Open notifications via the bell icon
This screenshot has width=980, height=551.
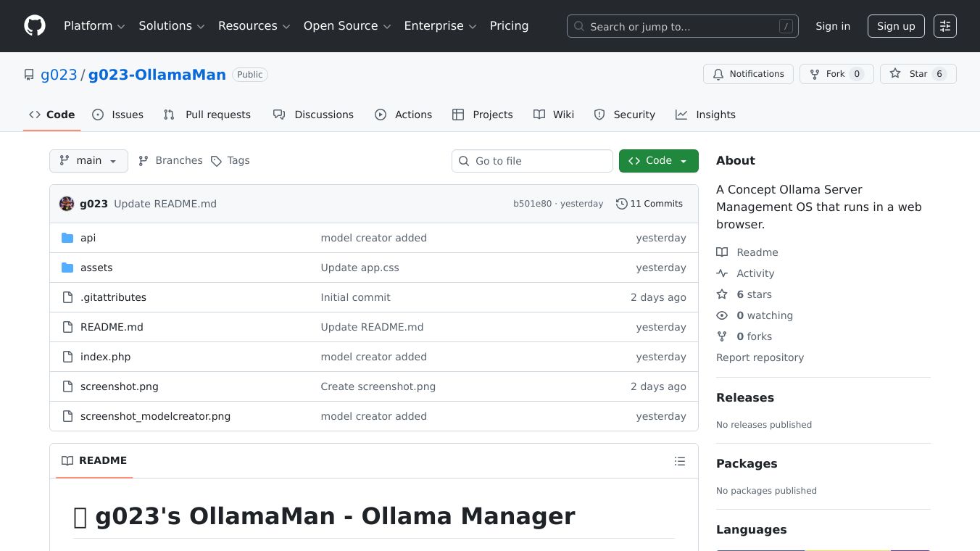[718, 73]
